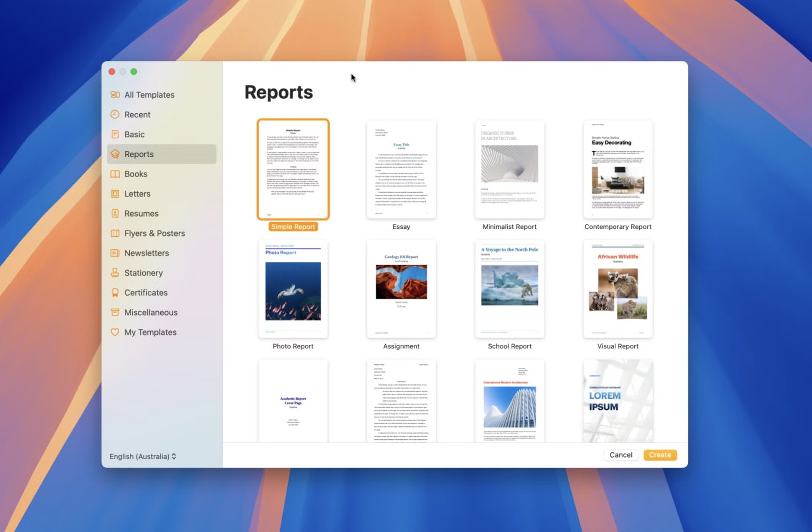The height and width of the screenshot is (532, 812).
Task: Click the Letters category icon
Action: tap(115, 194)
